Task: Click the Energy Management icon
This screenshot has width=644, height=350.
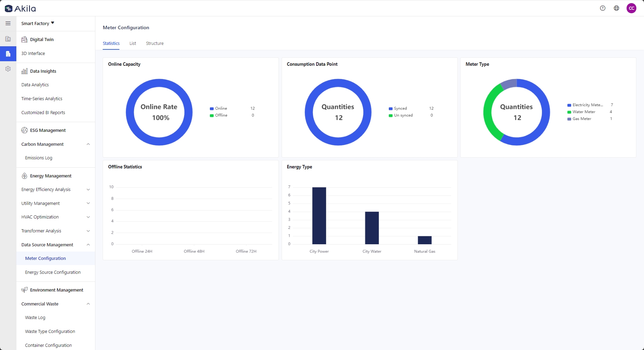Action: click(x=24, y=176)
